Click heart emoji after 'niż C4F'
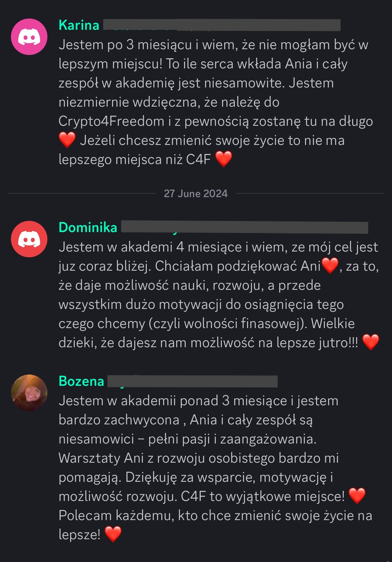392x562 pixels. point(224,159)
